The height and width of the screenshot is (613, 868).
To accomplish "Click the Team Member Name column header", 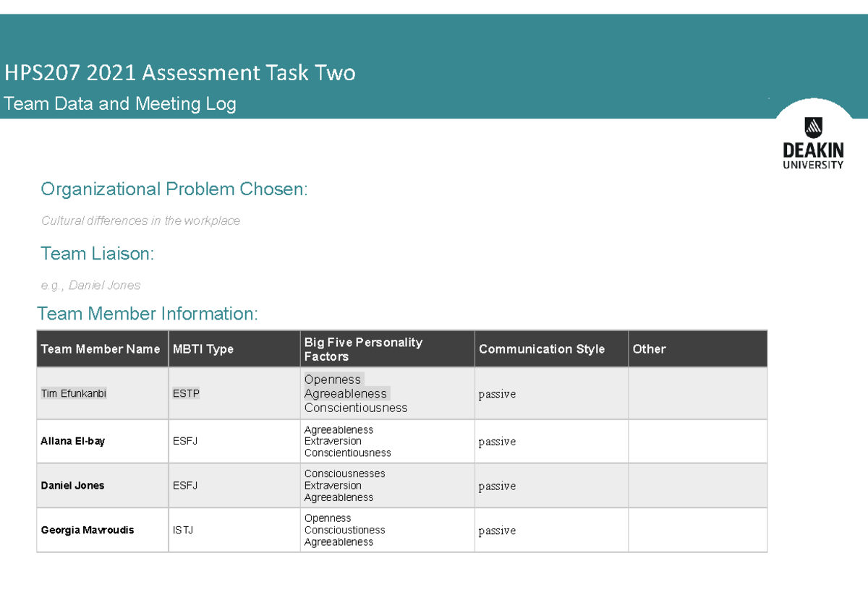I will (101, 348).
